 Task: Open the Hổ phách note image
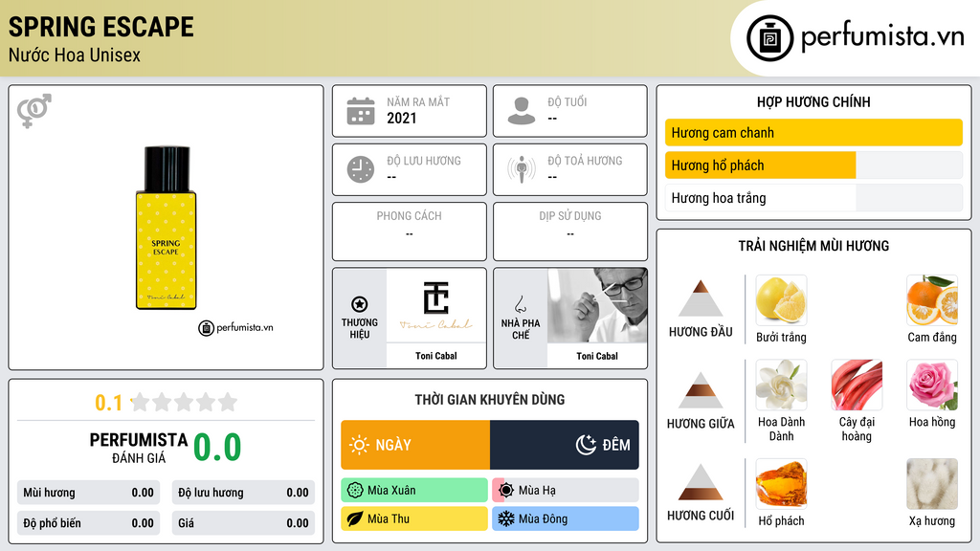tap(781, 484)
